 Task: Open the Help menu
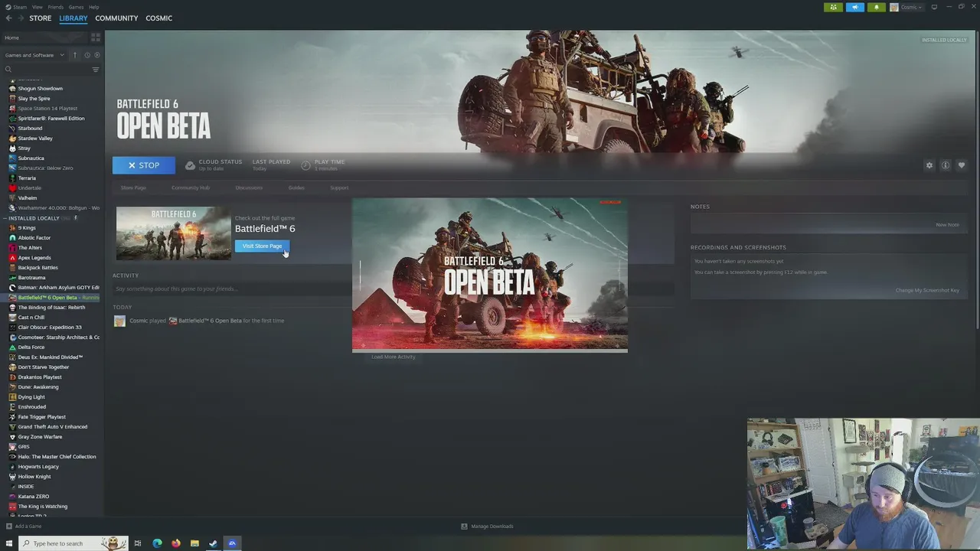click(93, 7)
